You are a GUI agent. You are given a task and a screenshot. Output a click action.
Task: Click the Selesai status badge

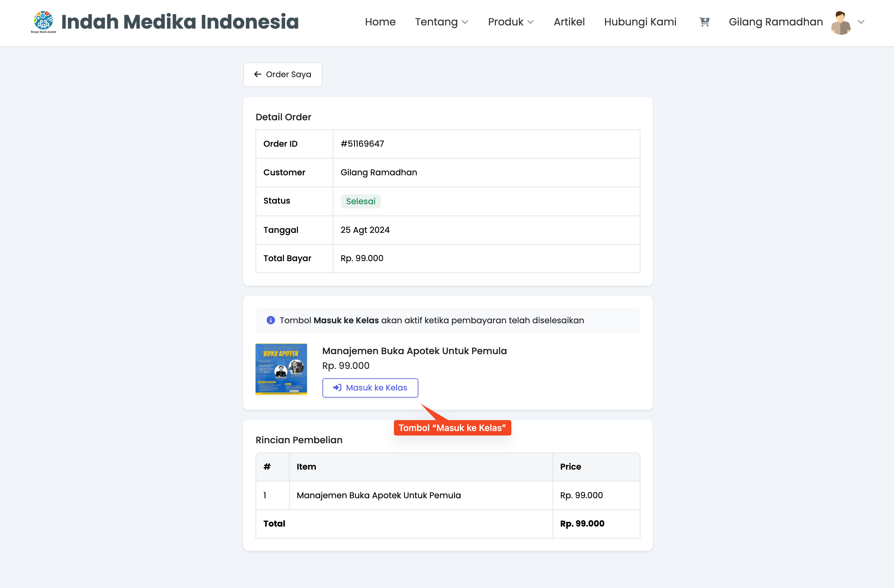[x=360, y=201]
